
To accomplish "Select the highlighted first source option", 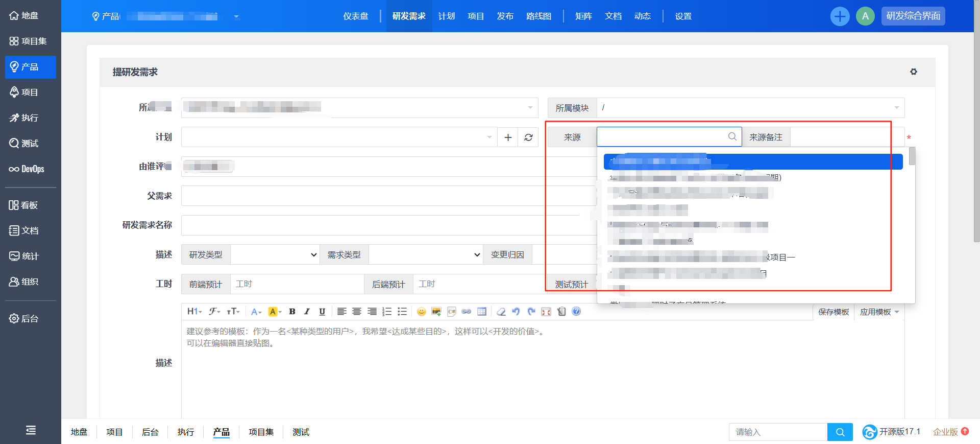I will (753, 161).
